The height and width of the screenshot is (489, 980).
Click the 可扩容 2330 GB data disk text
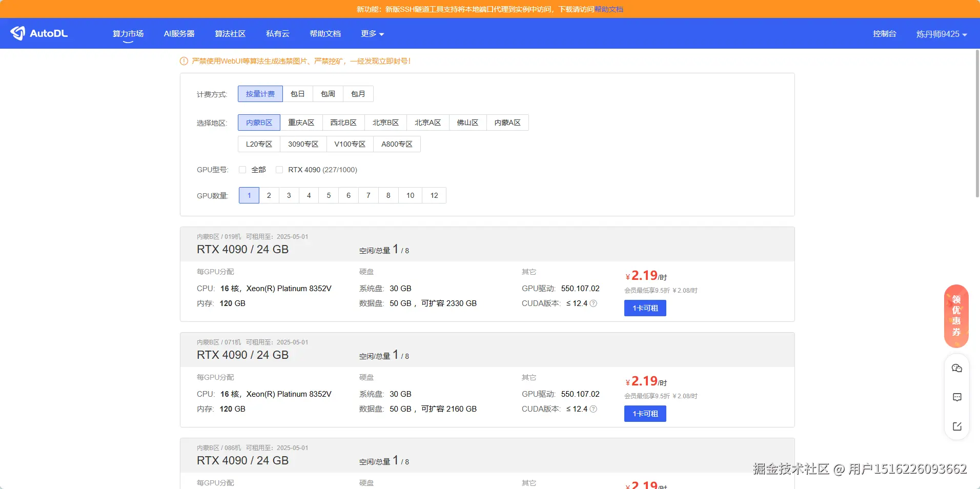pyautogui.click(x=449, y=303)
